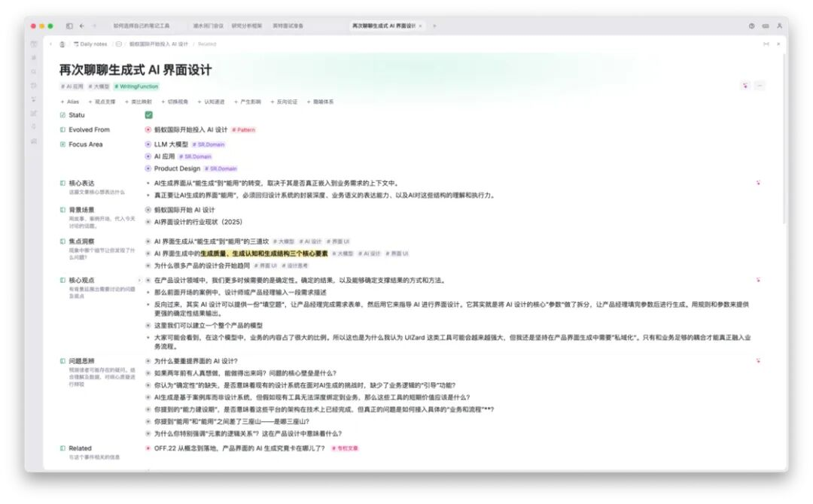Click the Daily notes breadcrumb link
The width and height of the screenshot is (813, 504).
click(93, 44)
